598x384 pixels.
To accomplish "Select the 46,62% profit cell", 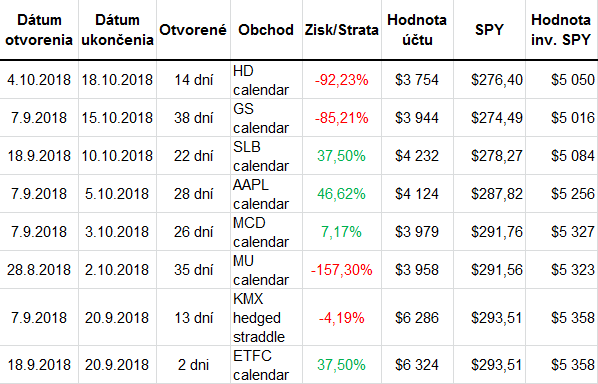I will (342, 194).
